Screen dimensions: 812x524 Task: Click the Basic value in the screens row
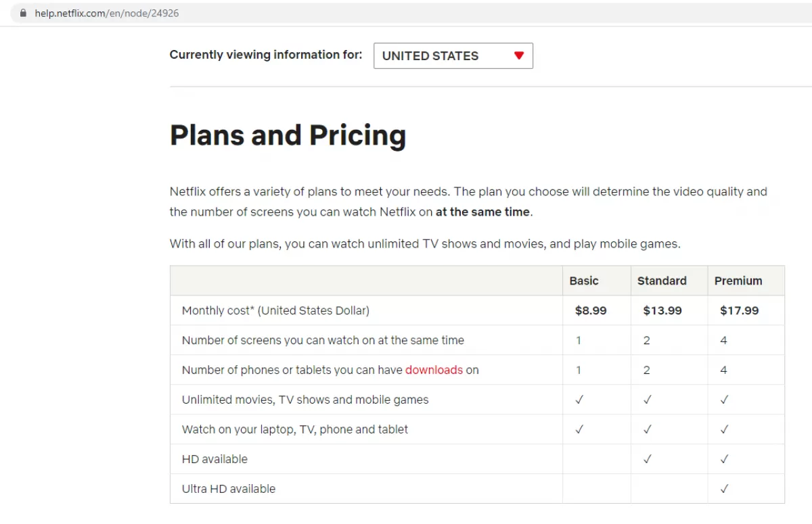click(x=579, y=340)
